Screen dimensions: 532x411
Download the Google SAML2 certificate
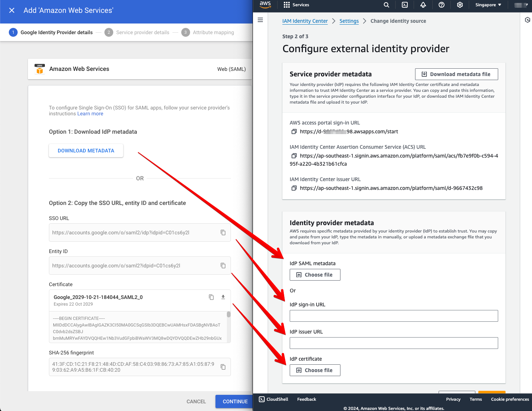tap(223, 297)
